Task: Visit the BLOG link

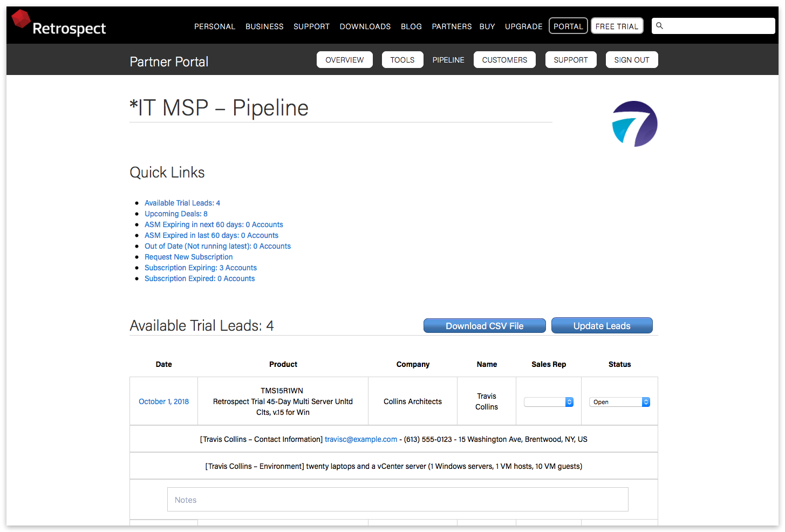Action: pyautogui.click(x=411, y=26)
